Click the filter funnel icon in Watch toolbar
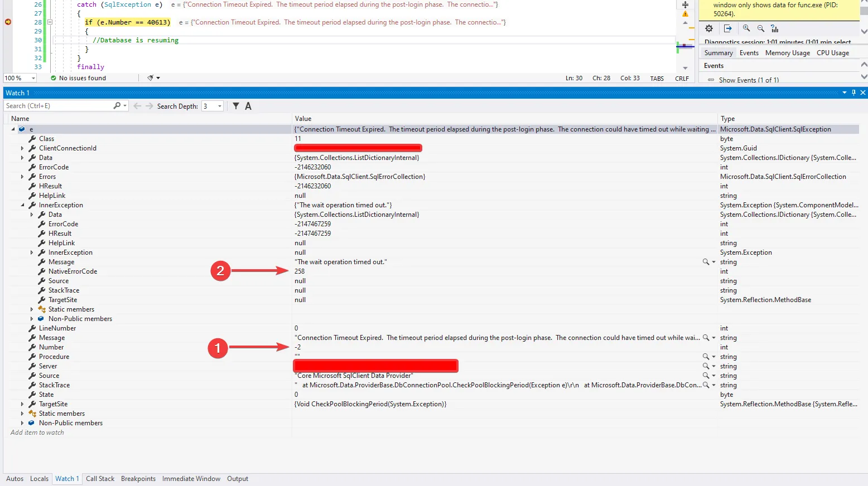 [x=236, y=106]
